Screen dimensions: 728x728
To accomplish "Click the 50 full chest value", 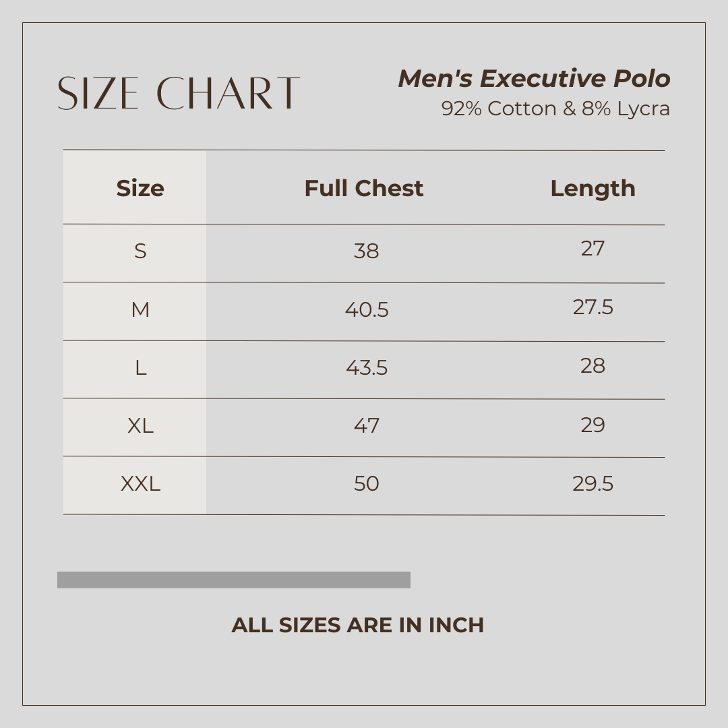I will point(366,484).
